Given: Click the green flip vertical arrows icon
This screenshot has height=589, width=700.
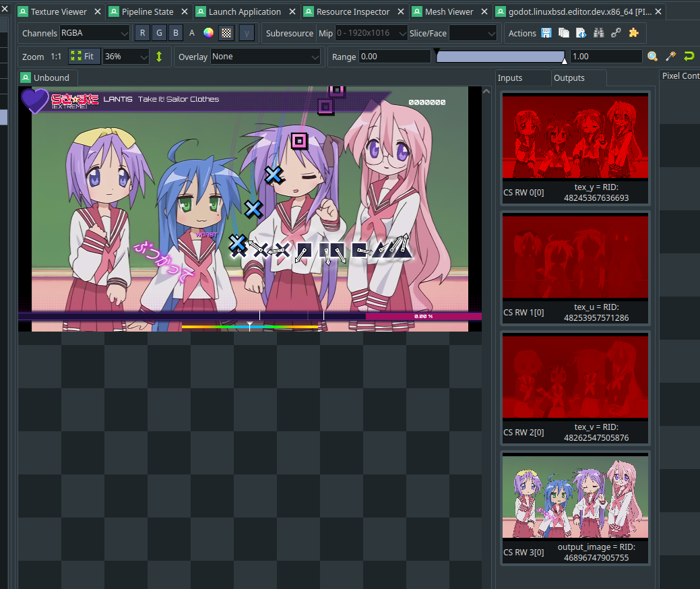Looking at the screenshot, I should 159,57.
